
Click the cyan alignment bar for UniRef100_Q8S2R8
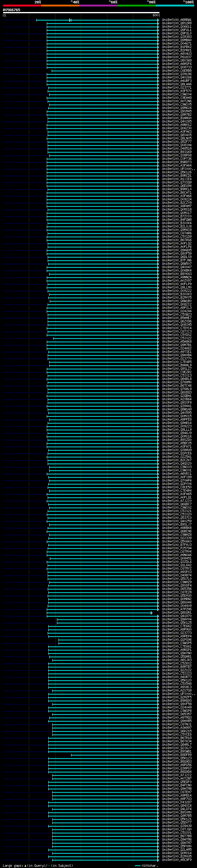[103, 23]
